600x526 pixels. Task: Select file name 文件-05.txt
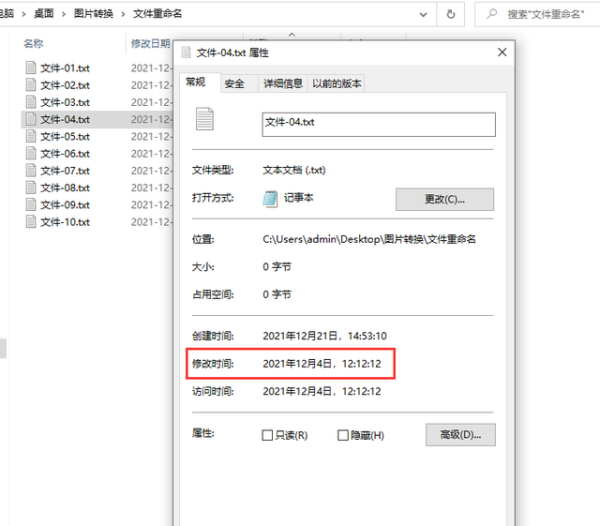pyautogui.click(x=65, y=137)
